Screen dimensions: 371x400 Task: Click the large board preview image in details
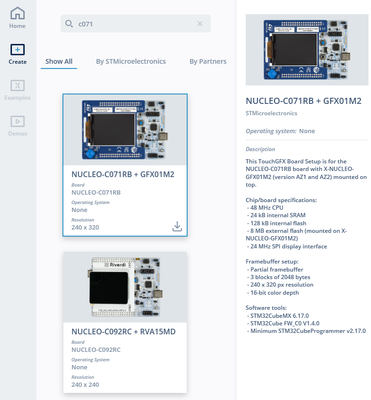[307, 49]
